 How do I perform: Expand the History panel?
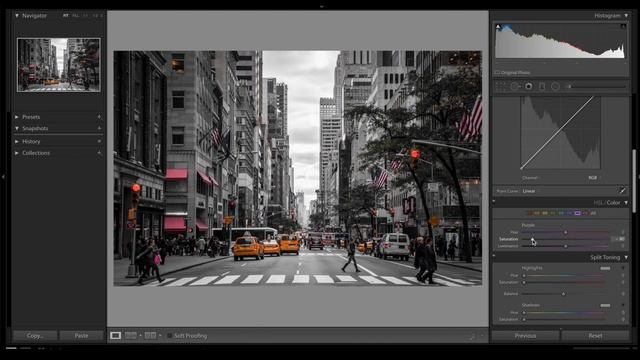[17, 141]
